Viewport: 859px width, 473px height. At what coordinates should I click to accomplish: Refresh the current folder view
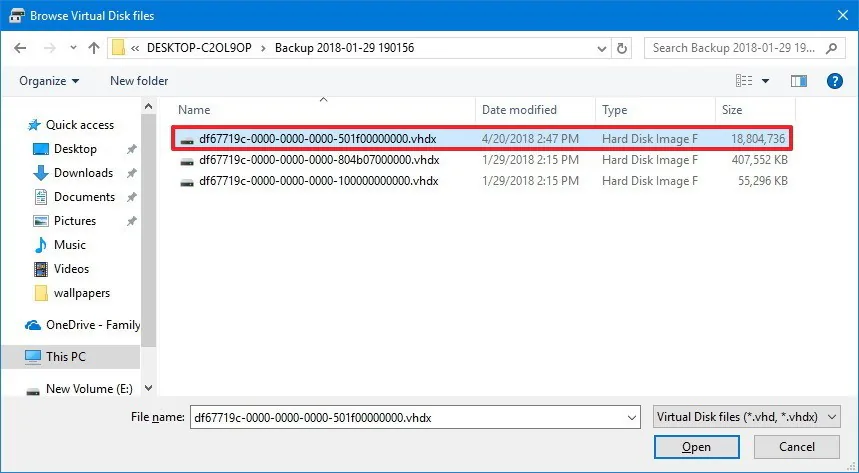tap(622, 48)
